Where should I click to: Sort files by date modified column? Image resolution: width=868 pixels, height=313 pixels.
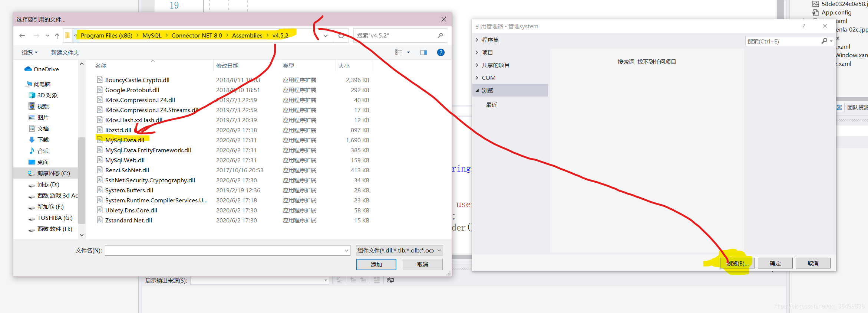(227, 66)
